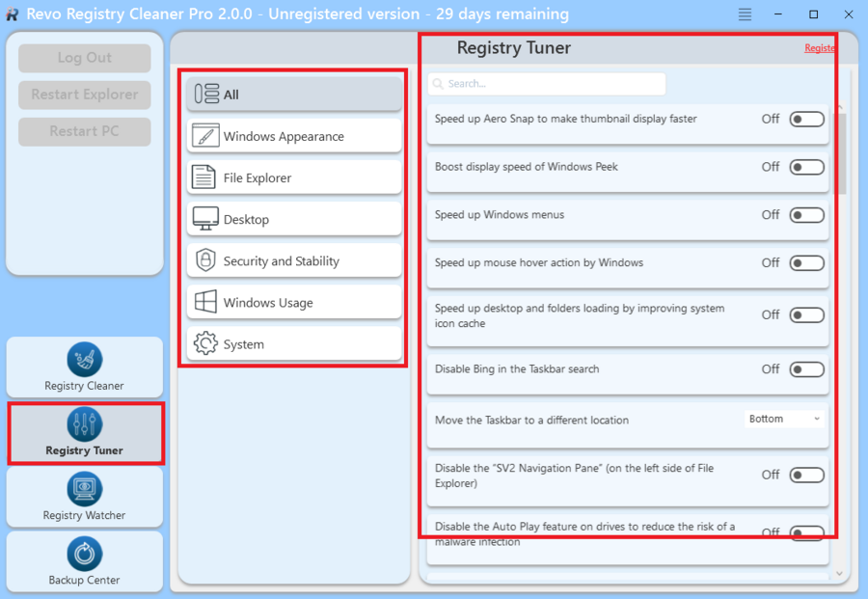Select the Windows Appearance category

pyautogui.click(x=294, y=136)
